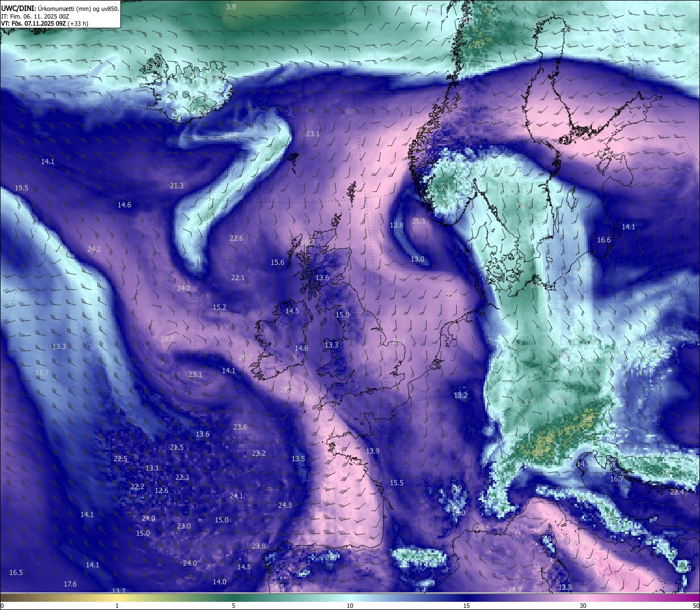Click the 13.2 value on the map

click(x=460, y=395)
